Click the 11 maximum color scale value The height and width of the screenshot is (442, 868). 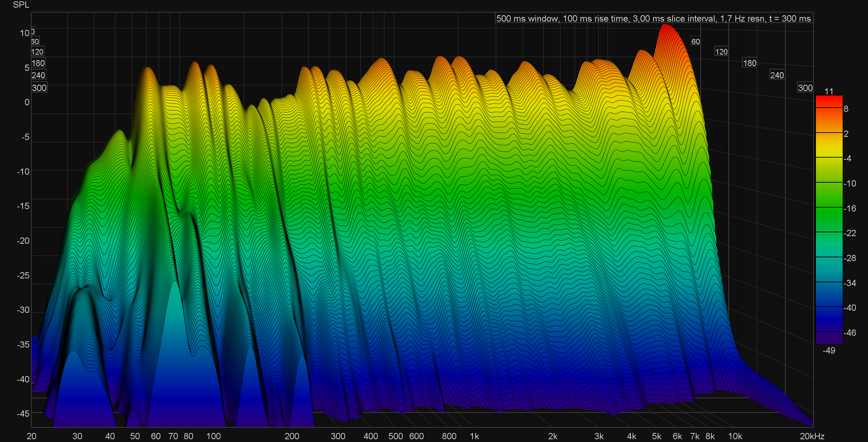(x=829, y=91)
